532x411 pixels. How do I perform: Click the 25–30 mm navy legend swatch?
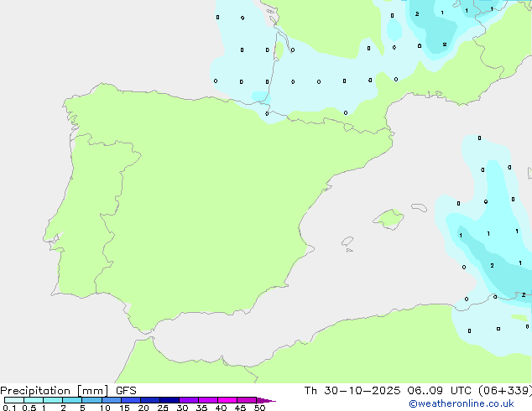point(169,400)
